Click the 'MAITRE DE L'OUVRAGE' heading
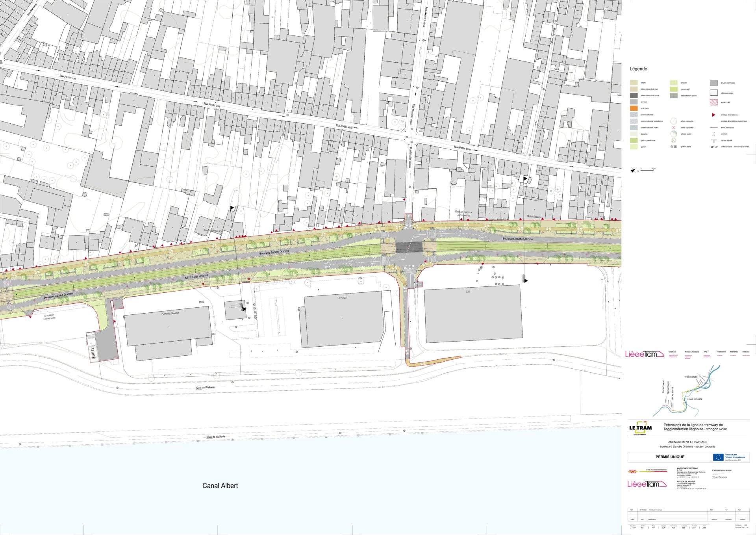Viewport: 756px width, 535px height. [687, 468]
